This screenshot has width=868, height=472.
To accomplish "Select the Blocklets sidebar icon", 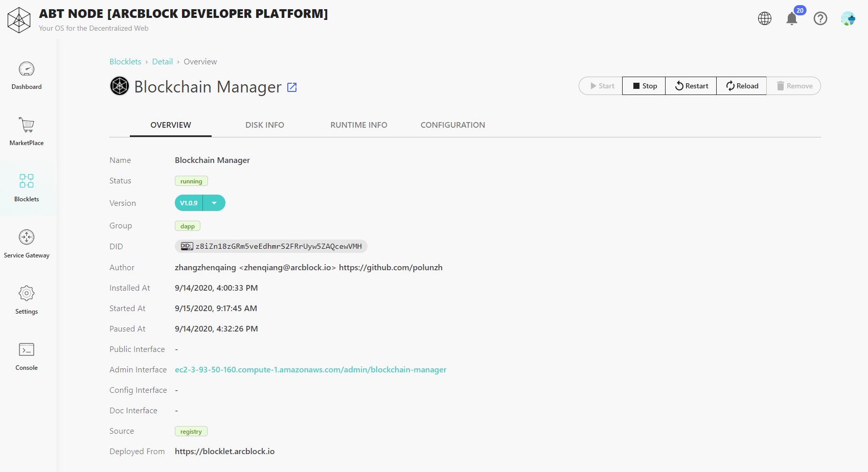I will tap(27, 181).
